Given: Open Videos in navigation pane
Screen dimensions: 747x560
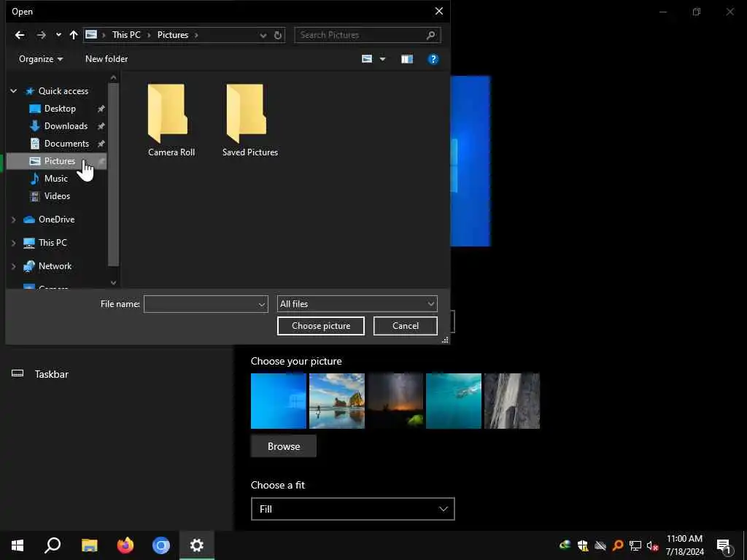Looking at the screenshot, I should [x=57, y=196].
